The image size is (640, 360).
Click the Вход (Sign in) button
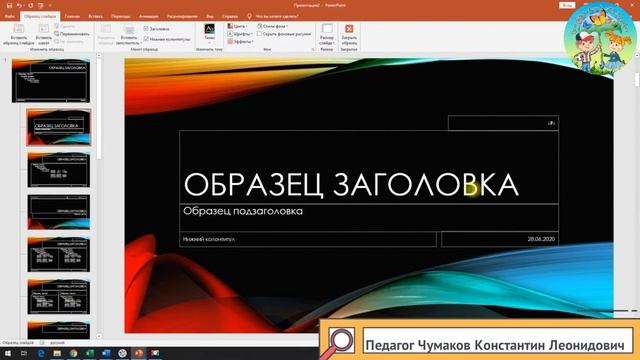567,5
